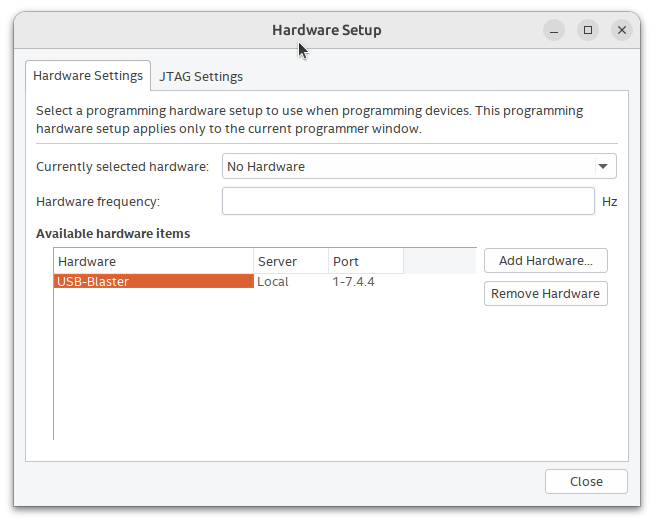Select the Hardware Settings tab
This screenshot has width=654, height=523.
tap(88, 75)
